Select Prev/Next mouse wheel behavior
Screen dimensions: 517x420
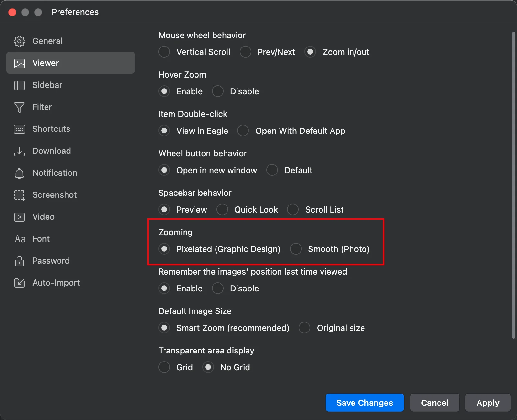pos(245,52)
